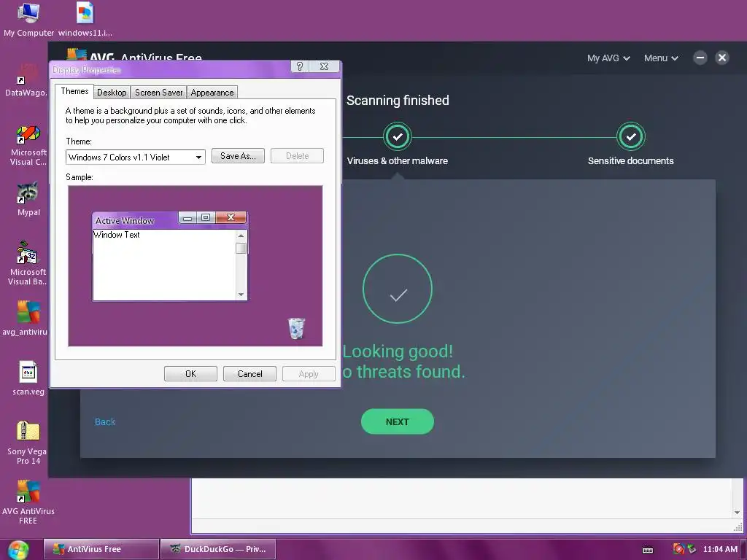
Task: Open the Mypal raccoon browser shortcut
Action: click(x=28, y=199)
